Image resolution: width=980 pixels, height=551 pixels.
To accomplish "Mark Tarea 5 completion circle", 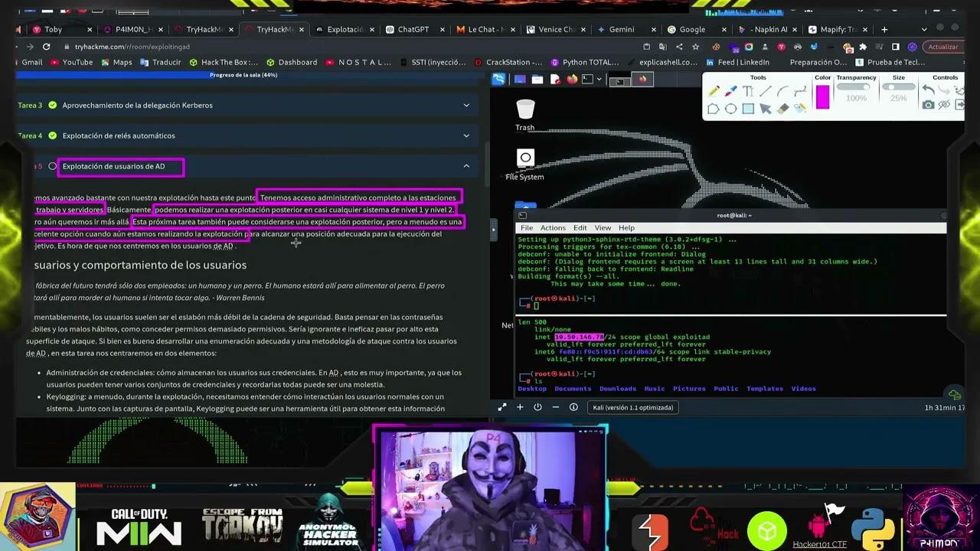I will [x=52, y=166].
